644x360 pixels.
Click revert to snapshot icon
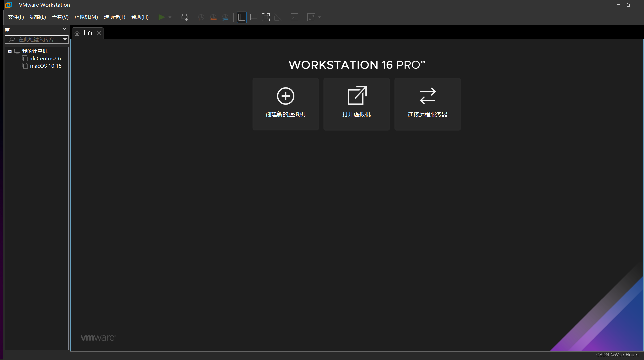(x=213, y=17)
